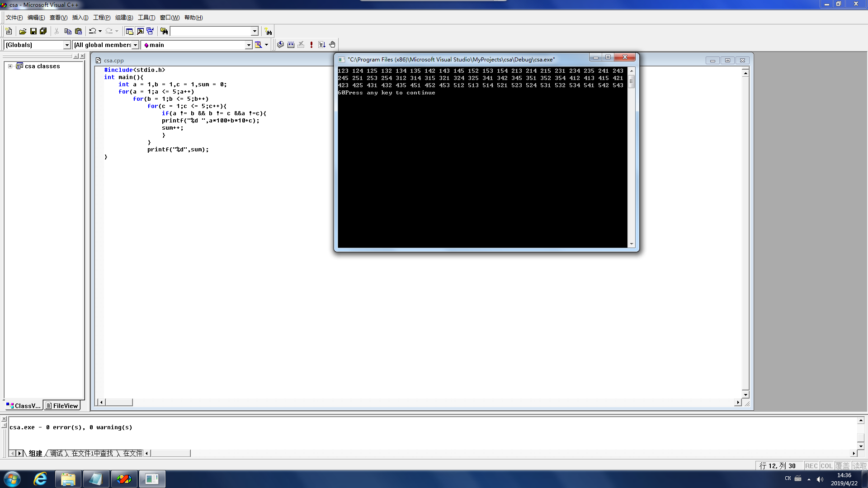868x488 pixels.
Task: Click the New Text File icon
Action: [9, 31]
